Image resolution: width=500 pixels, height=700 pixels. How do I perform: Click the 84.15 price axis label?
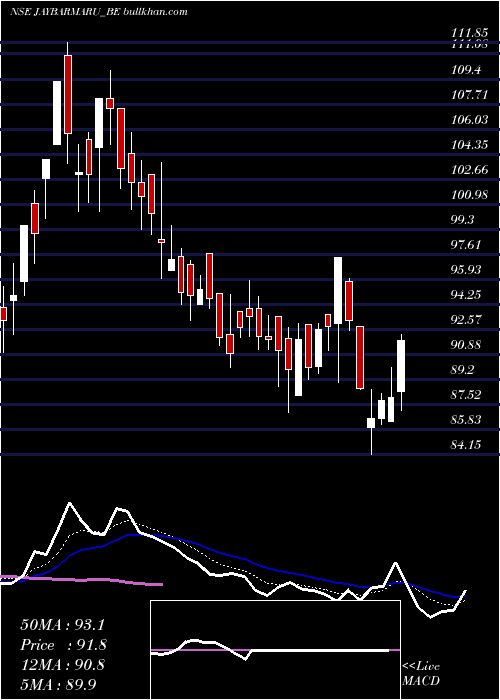[468, 445]
